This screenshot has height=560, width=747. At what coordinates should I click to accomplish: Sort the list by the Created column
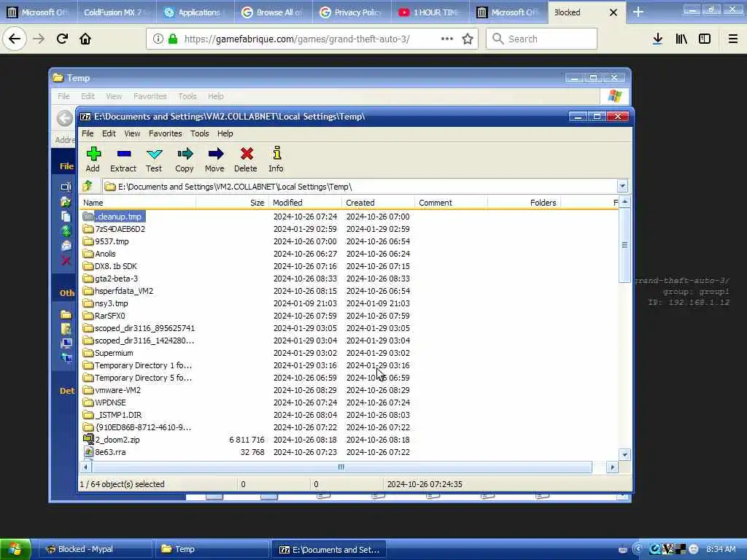[x=379, y=203]
